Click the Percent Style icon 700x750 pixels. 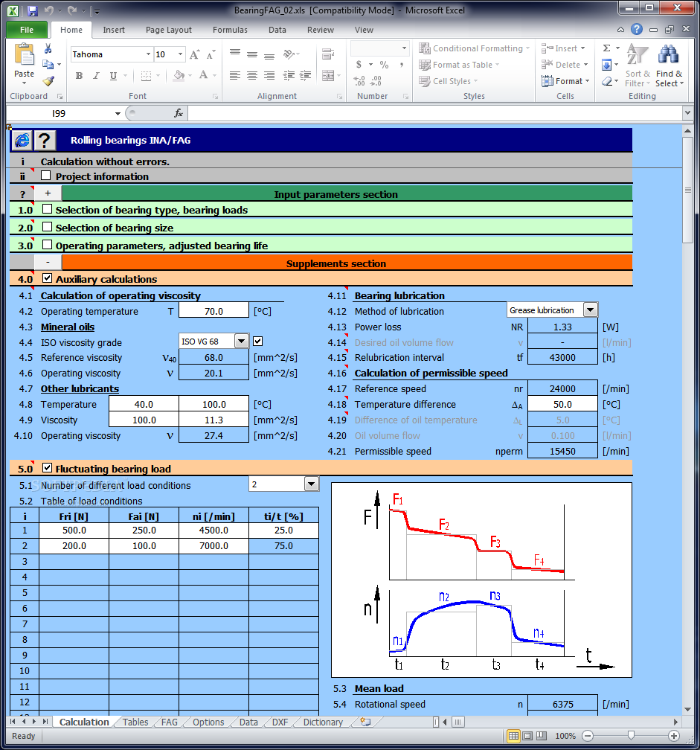pyautogui.click(x=384, y=65)
